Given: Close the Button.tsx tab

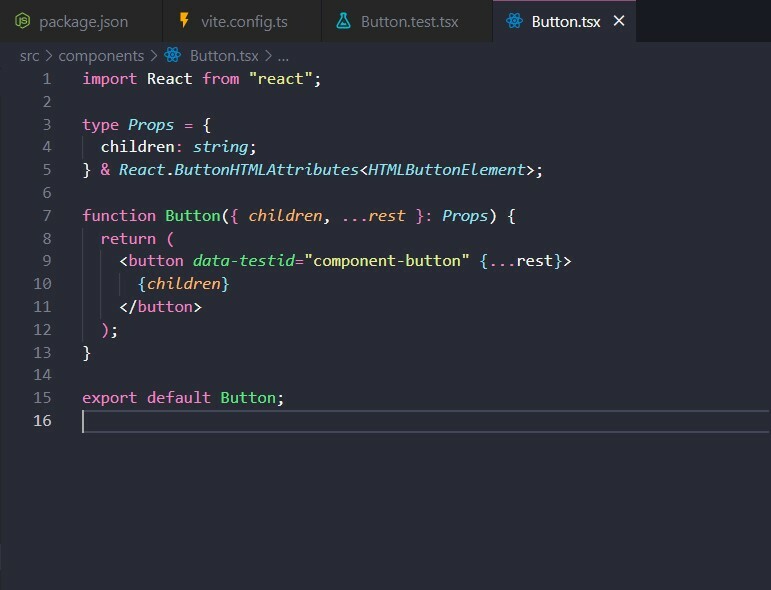Looking at the screenshot, I should click(619, 21).
